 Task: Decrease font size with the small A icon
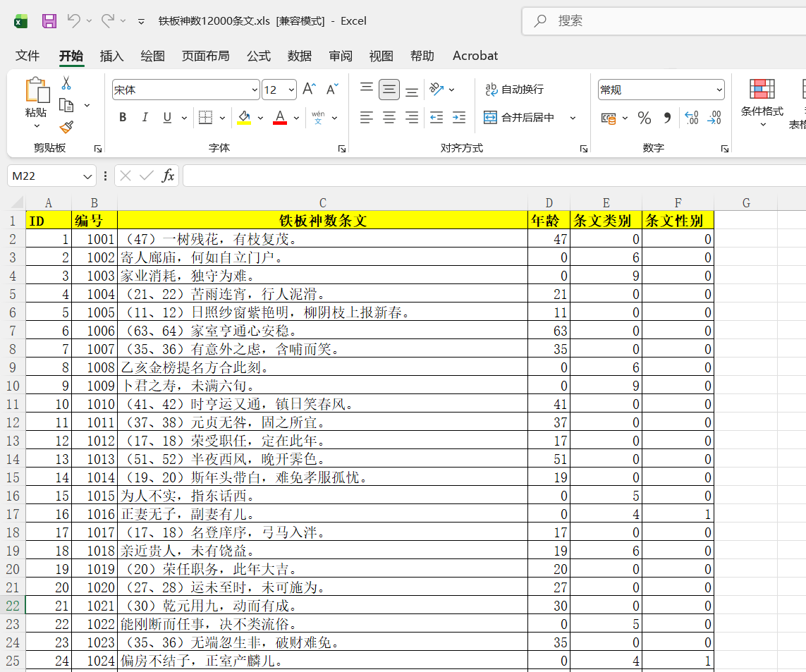point(332,90)
